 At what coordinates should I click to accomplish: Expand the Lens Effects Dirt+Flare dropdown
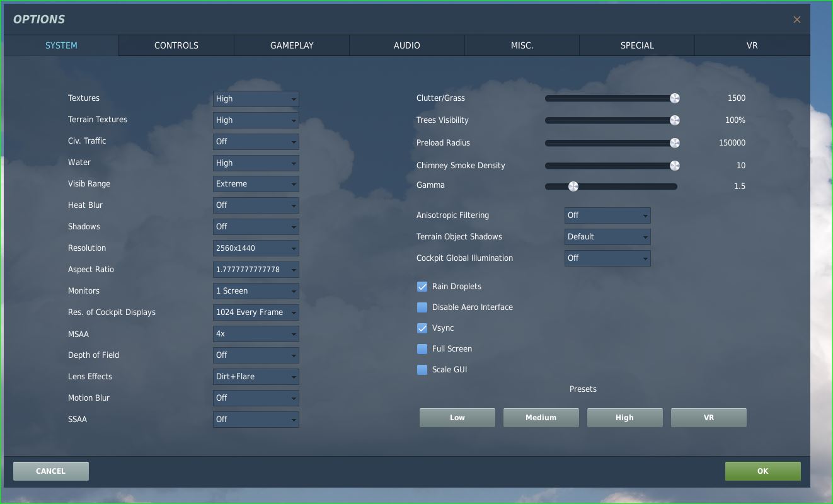(256, 377)
